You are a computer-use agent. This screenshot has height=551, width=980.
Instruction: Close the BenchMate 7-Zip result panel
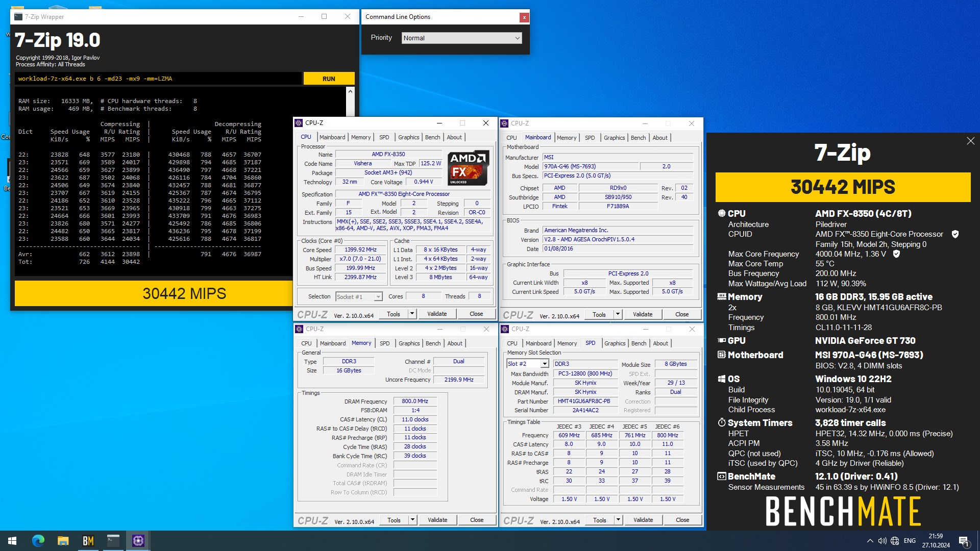click(x=970, y=141)
